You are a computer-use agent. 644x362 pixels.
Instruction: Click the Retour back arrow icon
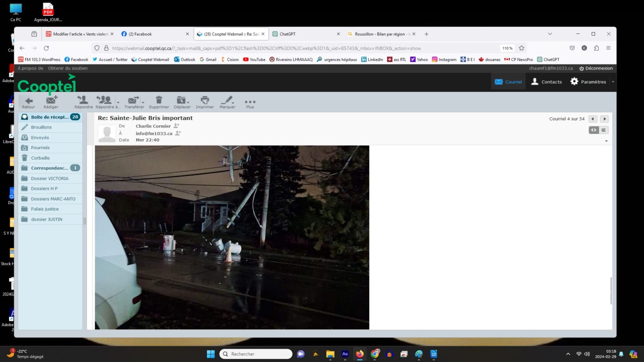29,101
